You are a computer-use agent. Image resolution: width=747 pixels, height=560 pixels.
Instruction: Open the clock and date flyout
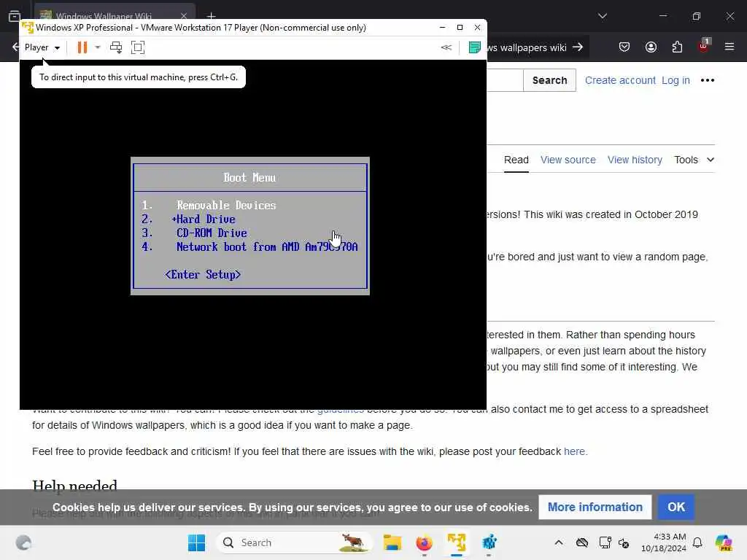point(664,542)
